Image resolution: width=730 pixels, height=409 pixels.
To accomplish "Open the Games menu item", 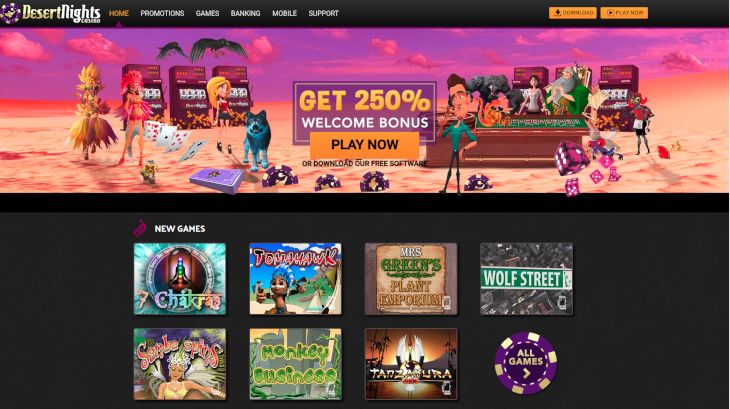I will (207, 13).
